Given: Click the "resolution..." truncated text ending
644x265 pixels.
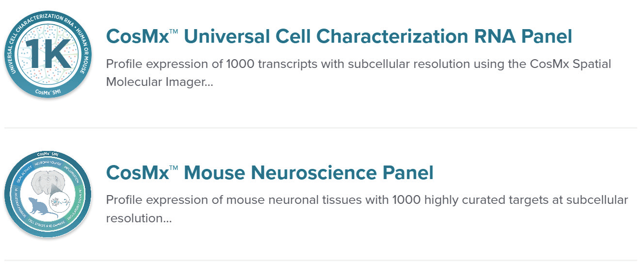Looking at the screenshot, I should coord(139,218).
